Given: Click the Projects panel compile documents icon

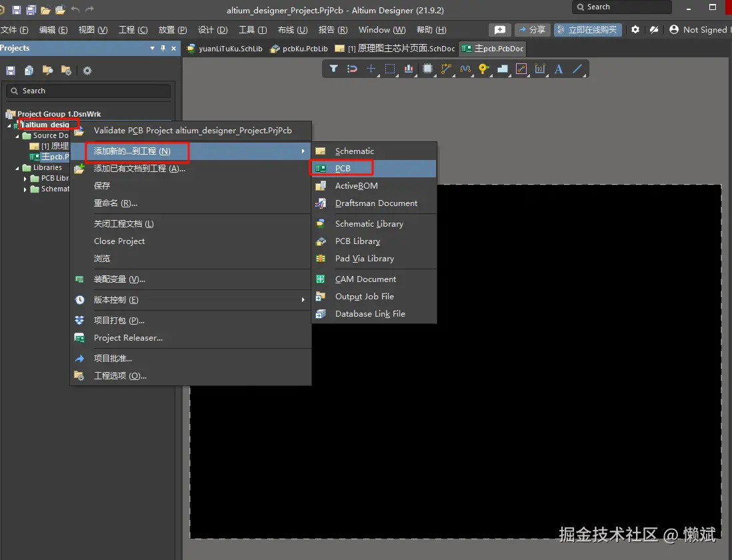Looking at the screenshot, I should click(x=29, y=71).
